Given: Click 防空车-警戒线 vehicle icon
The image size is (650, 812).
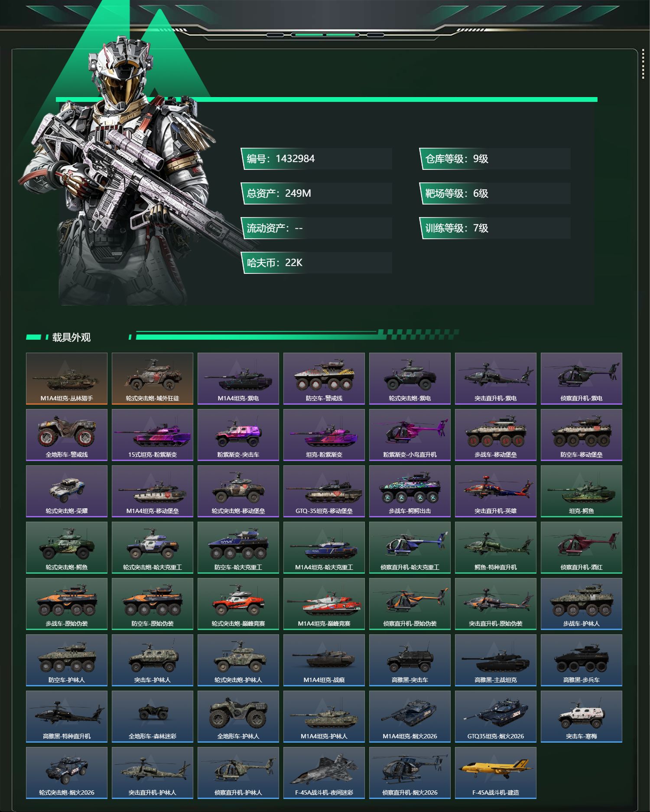Looking at the screenshot, I should coord(324,378).
